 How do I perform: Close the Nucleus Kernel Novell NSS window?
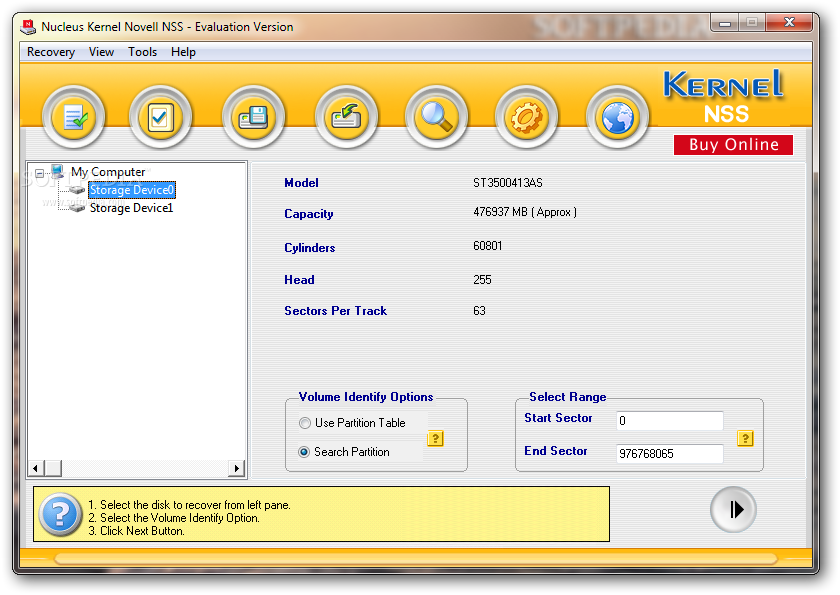tap(789, 22)
